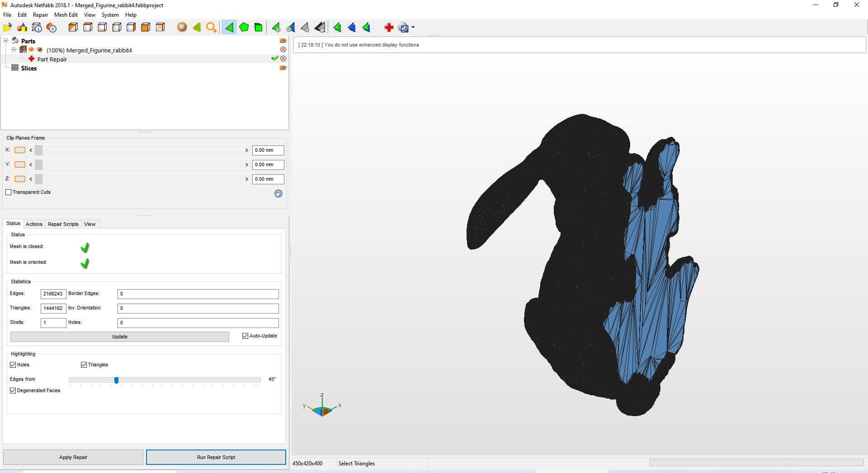
Task: Click the magnifier zoom icon in toolbar
Action: [x=211, y=28]
